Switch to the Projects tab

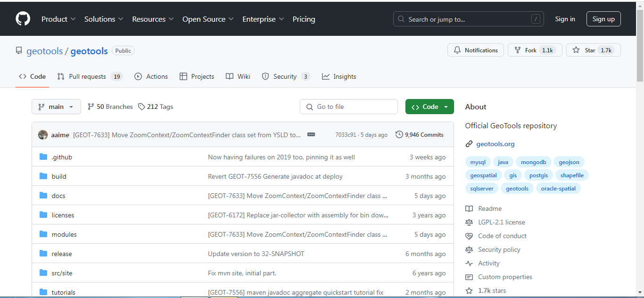197,76
